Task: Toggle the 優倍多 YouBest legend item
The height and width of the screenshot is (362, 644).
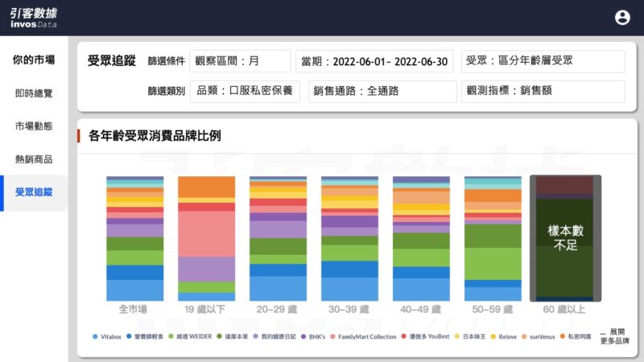Action: click(x=424, y=336)
